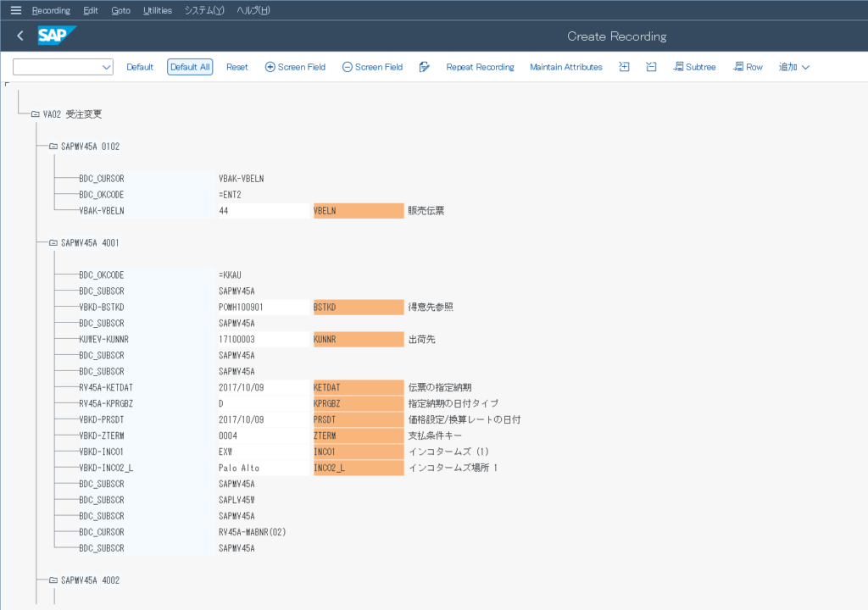Click the SAP logo in the header

pyautogui.click(x=57, y=36)
